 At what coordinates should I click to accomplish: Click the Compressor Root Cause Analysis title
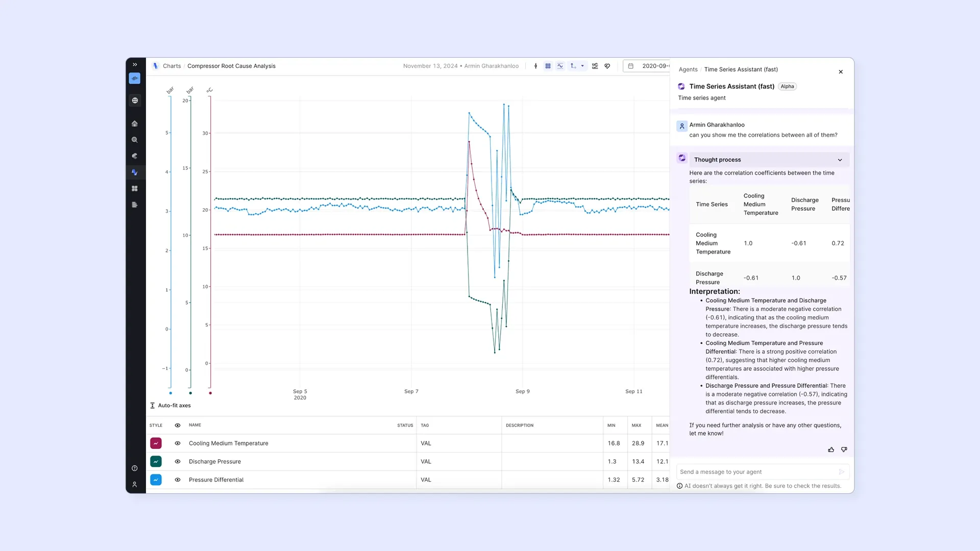231,66
